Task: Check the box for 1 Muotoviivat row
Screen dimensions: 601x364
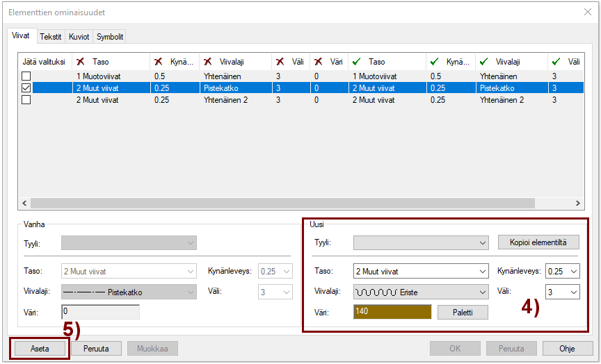Action: [26, 76]
